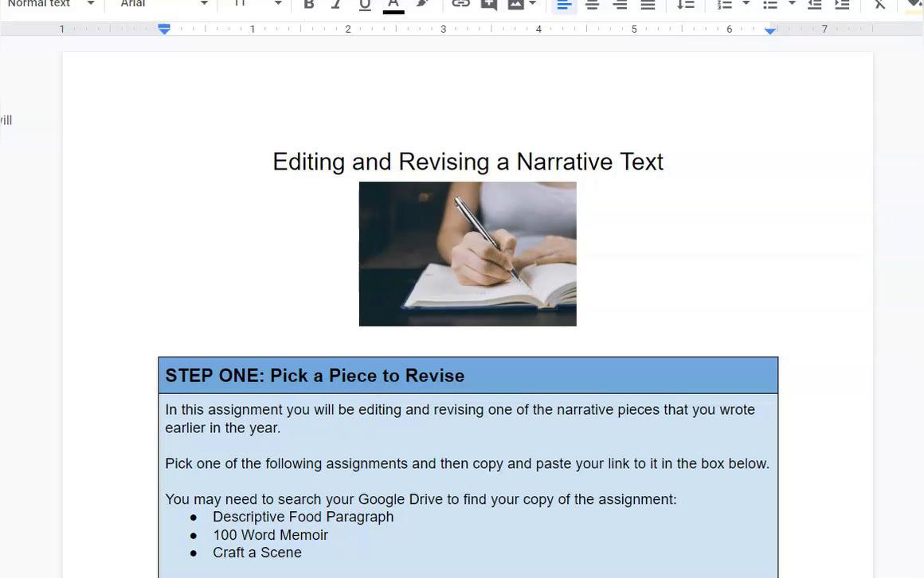Click the 'Descriptive Food Paragraph' bullet
The image size is (924, 578).
[303, 517]
